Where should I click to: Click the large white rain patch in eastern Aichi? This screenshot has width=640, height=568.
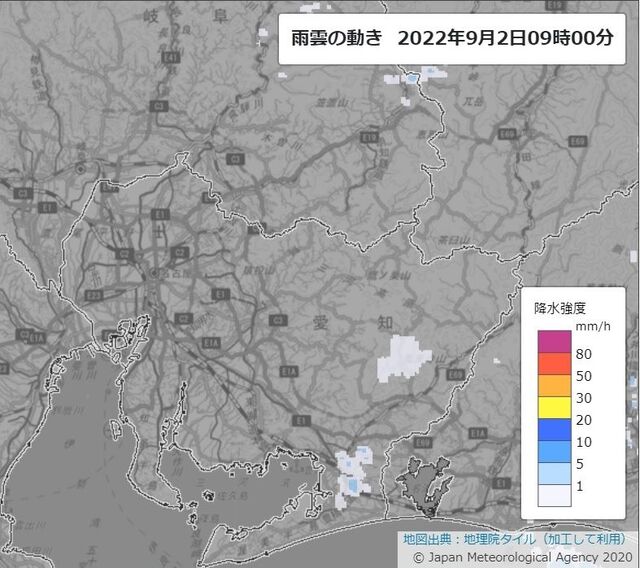coord(403,358)
